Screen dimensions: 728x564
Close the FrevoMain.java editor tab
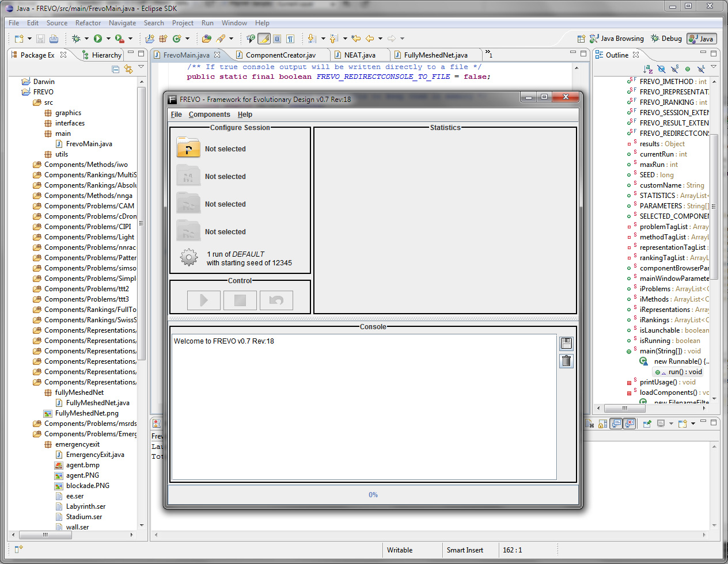click(217, 55)
